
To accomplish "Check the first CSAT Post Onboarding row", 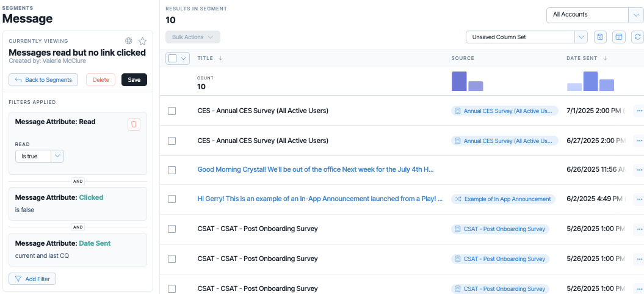I will tap(172, 229).
